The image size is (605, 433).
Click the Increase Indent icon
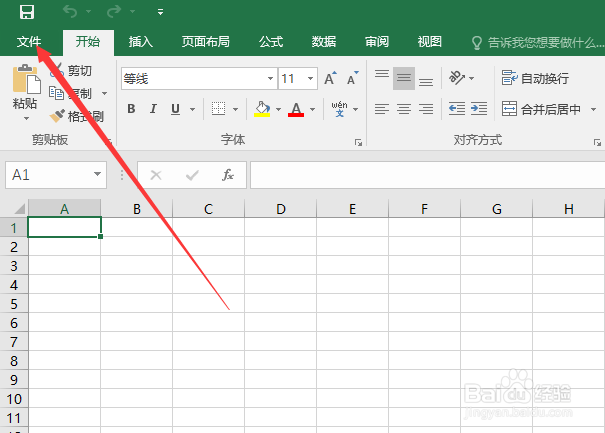[479, 109]
